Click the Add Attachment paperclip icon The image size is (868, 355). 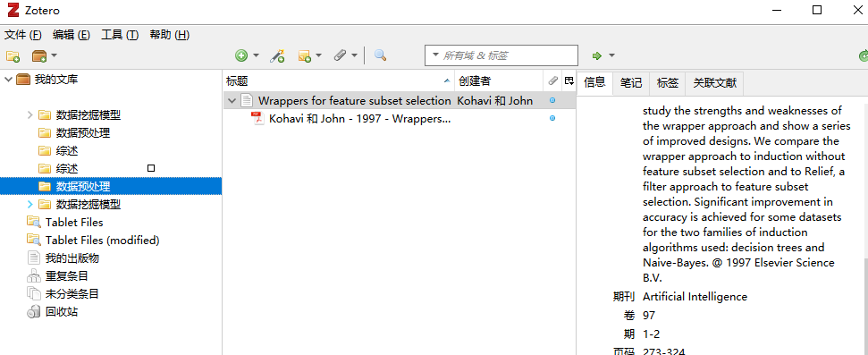tap(340, 55)
